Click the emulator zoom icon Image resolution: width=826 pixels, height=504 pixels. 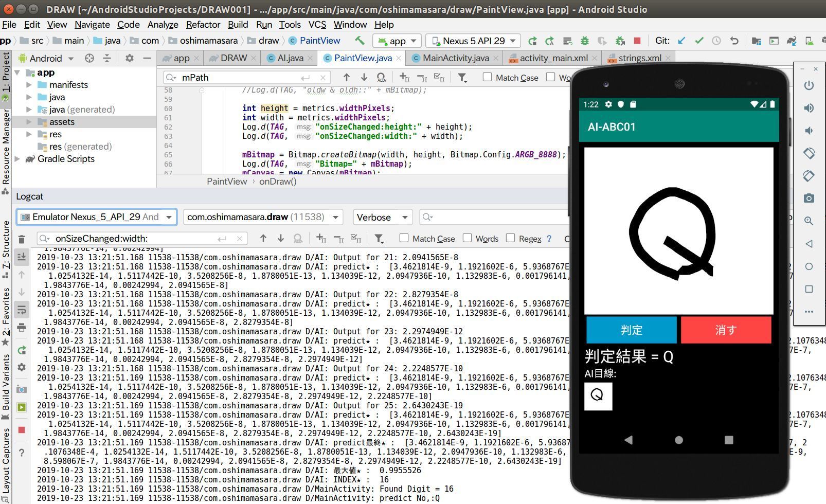[809, 221]
